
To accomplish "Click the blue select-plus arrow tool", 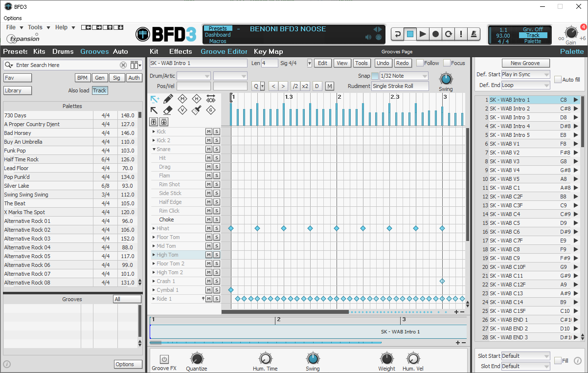I will coord(155,99).
